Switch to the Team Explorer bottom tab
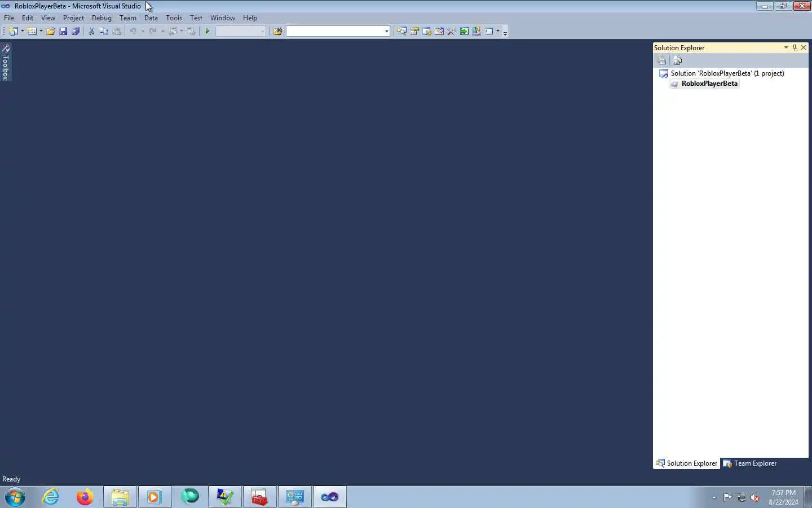The height and width of the screenshot is (508, 812). click(750, 463)
